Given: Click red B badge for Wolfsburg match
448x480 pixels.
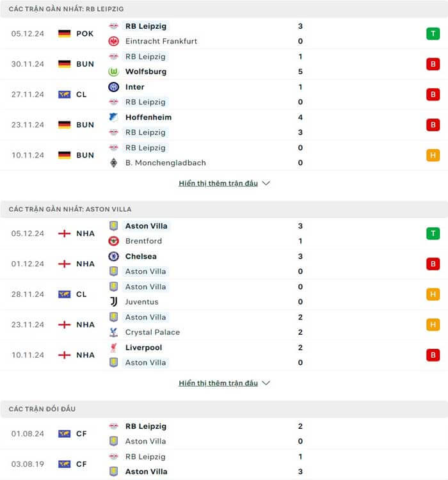Looking at the screenshot, I should tap(433, 64).
